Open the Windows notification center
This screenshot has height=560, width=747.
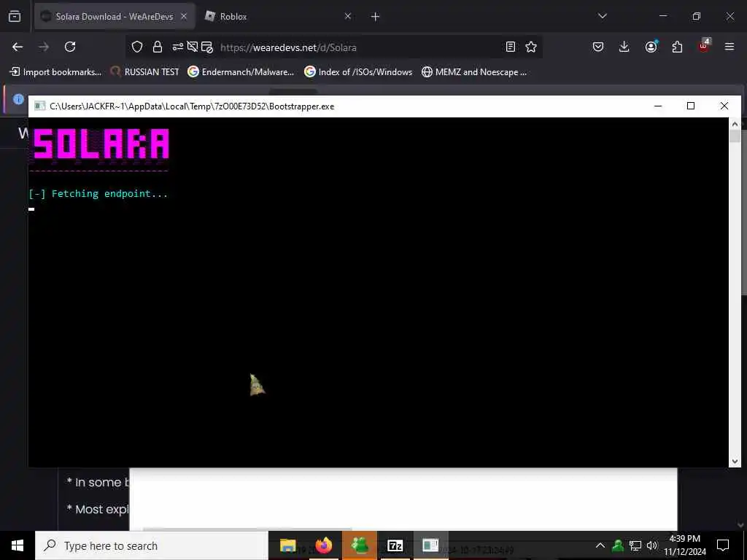tap(723, 545)
